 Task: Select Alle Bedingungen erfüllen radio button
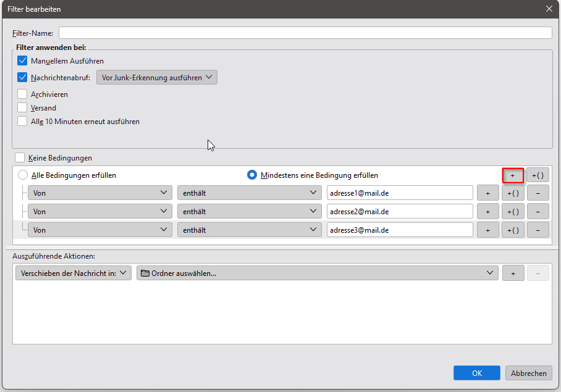(23, 175)
